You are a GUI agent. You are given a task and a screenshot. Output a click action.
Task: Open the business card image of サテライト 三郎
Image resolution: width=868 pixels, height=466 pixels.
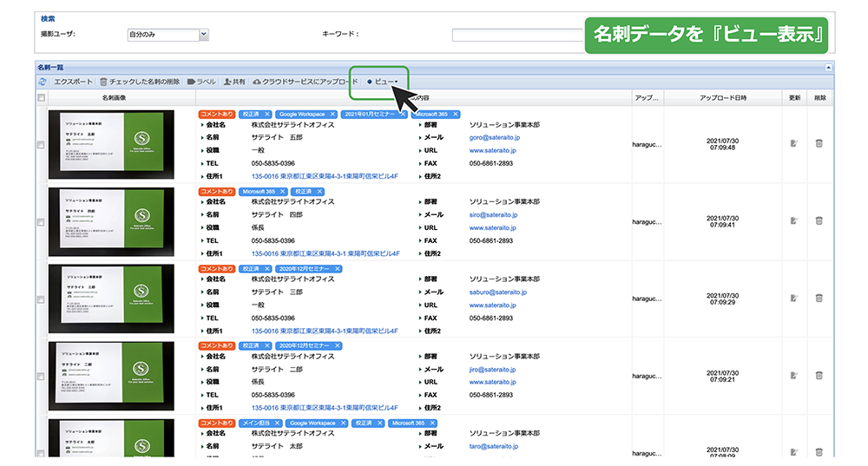(x=111, y=299)
